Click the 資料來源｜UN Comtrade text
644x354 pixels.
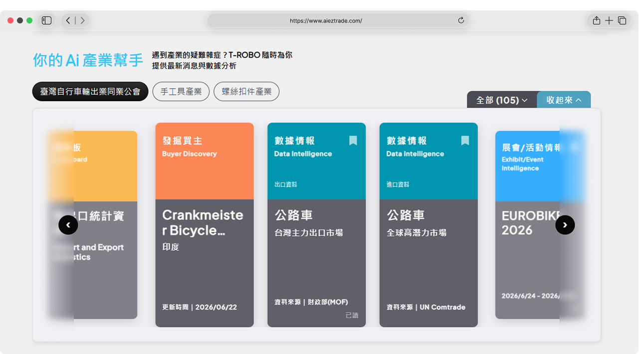(426, 307)
